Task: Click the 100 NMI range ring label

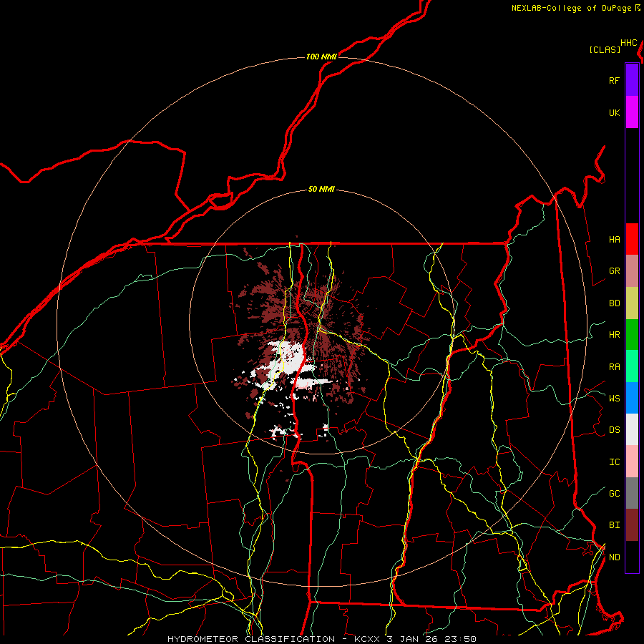Action: tap(321, 57)
